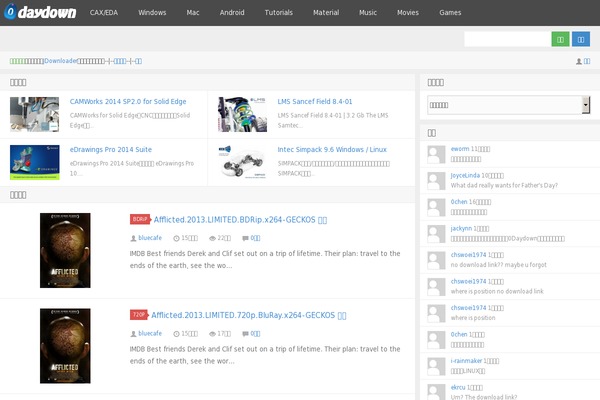Open LMS Samcef Field 8.4-01 link

[315, 101]
